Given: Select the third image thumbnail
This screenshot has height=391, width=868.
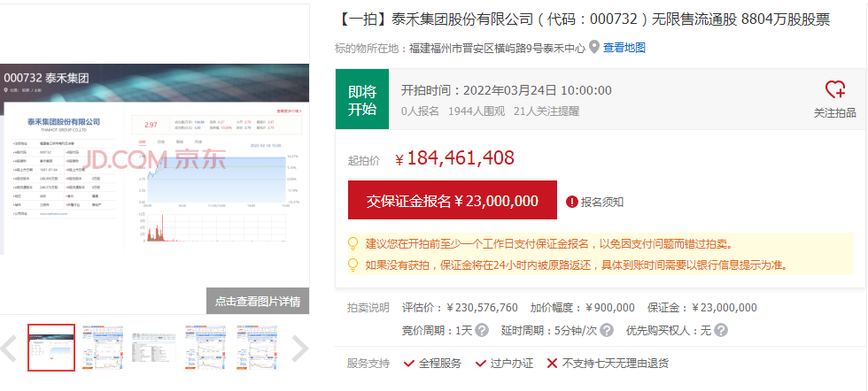Looking at the screenshot, I should (x=153, y=347).
